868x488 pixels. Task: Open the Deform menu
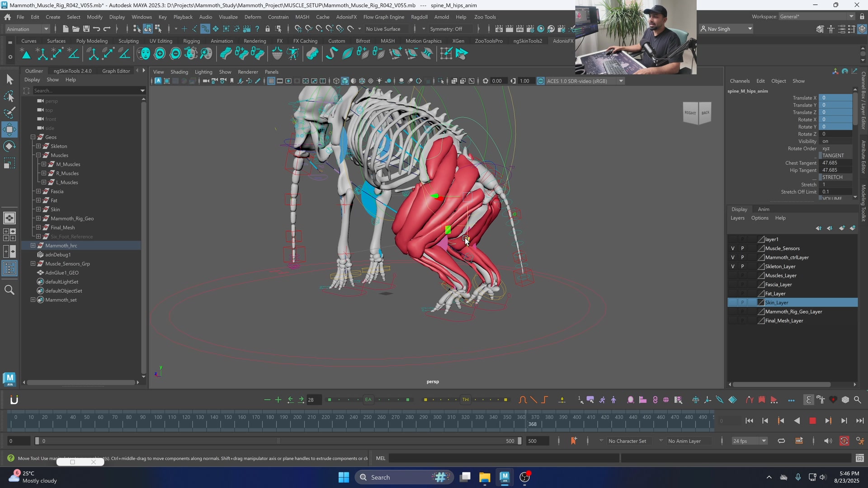[252, 17]
